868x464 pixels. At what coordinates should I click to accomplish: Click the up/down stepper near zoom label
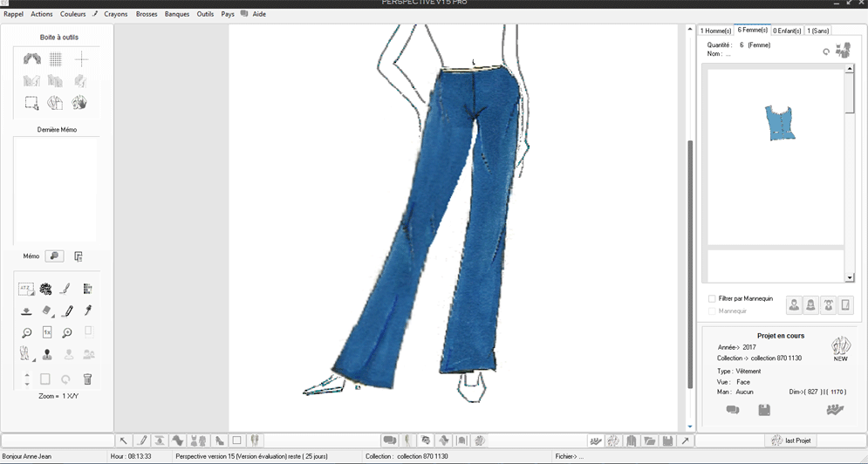(x=27, y=379)
